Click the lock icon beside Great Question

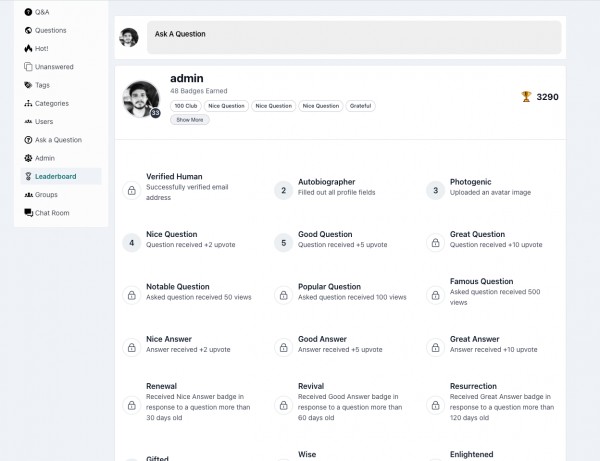(x=435, y=243)
